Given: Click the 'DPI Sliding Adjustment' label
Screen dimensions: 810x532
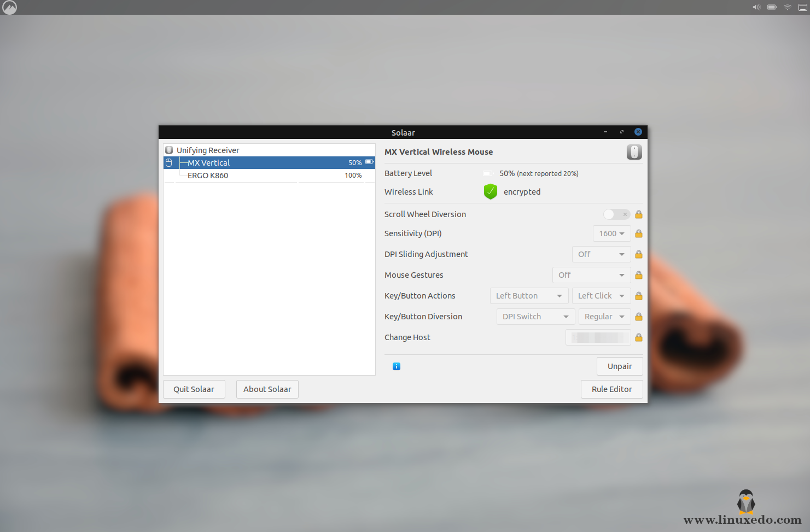Looking at the screenshot, I should point(426,254).
